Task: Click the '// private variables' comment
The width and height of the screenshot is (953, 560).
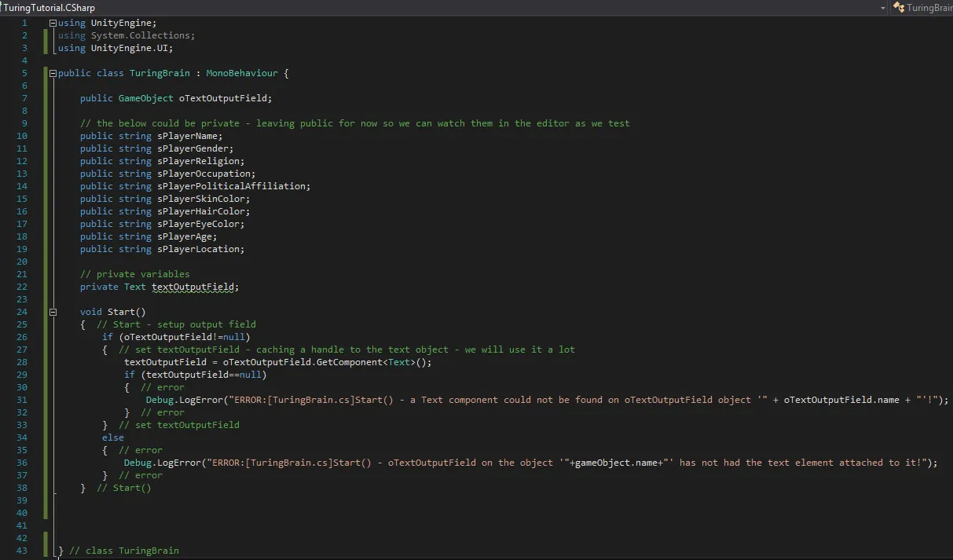Action: (x=135, y=274)
